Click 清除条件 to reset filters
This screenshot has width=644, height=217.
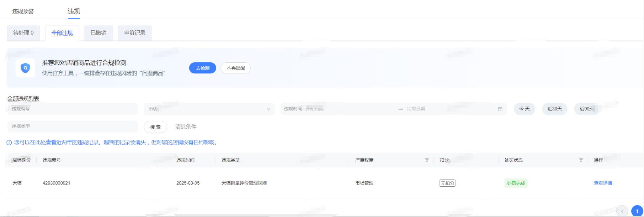[x=186, y=127]
